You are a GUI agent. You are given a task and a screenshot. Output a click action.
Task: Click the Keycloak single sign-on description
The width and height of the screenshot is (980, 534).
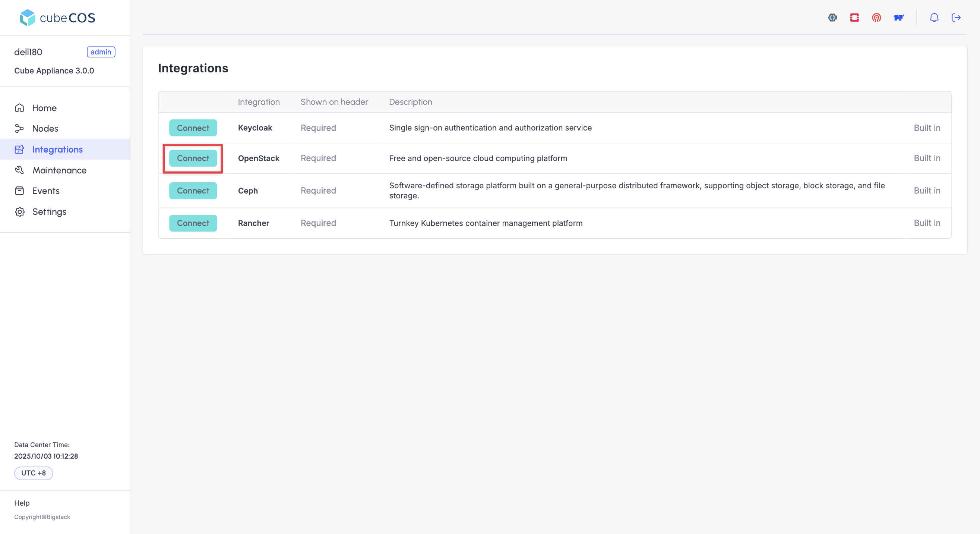[x=490, y=128]
